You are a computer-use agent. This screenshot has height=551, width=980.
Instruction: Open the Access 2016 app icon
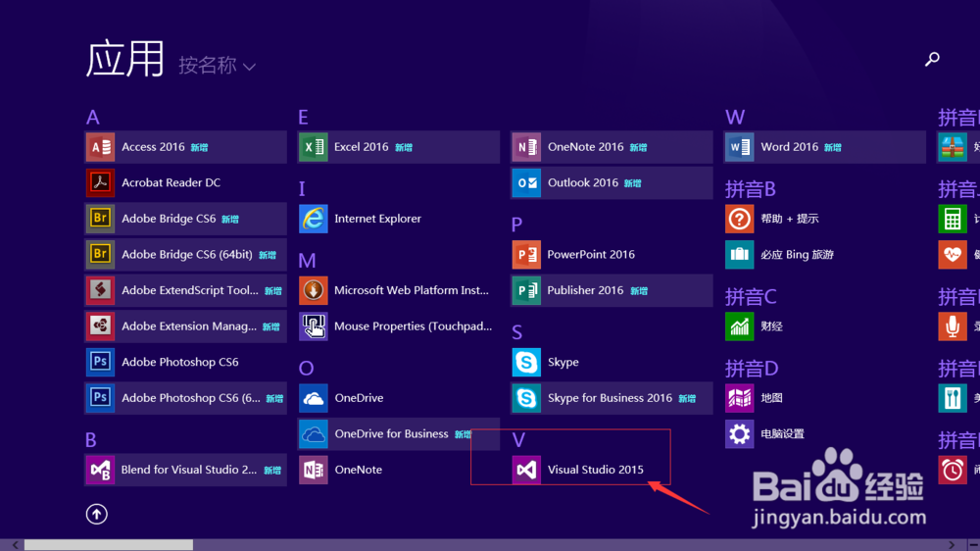click(100, 147)
